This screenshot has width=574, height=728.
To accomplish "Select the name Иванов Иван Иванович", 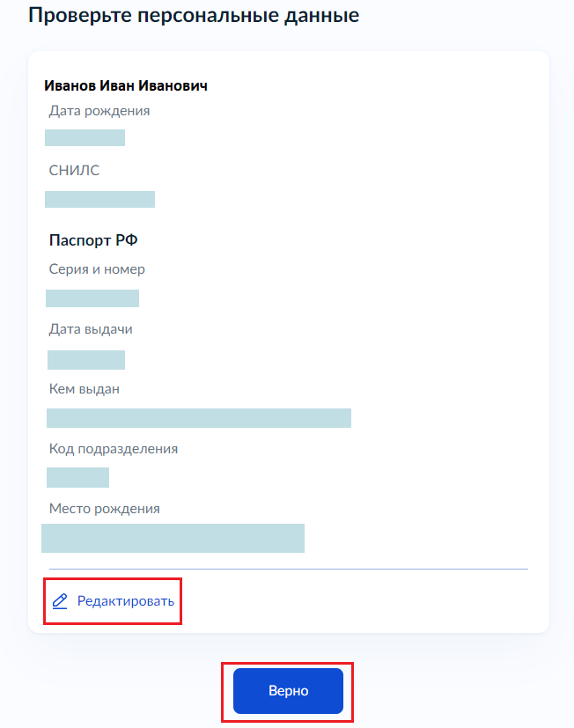I will [x=126, y=85].
